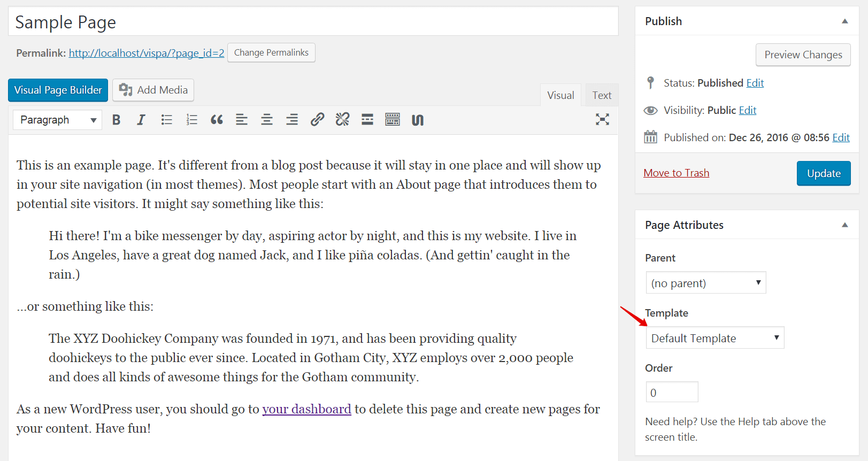Apply blockquote formatting
The height and width of the screenshot is (461, 868).
217,120
